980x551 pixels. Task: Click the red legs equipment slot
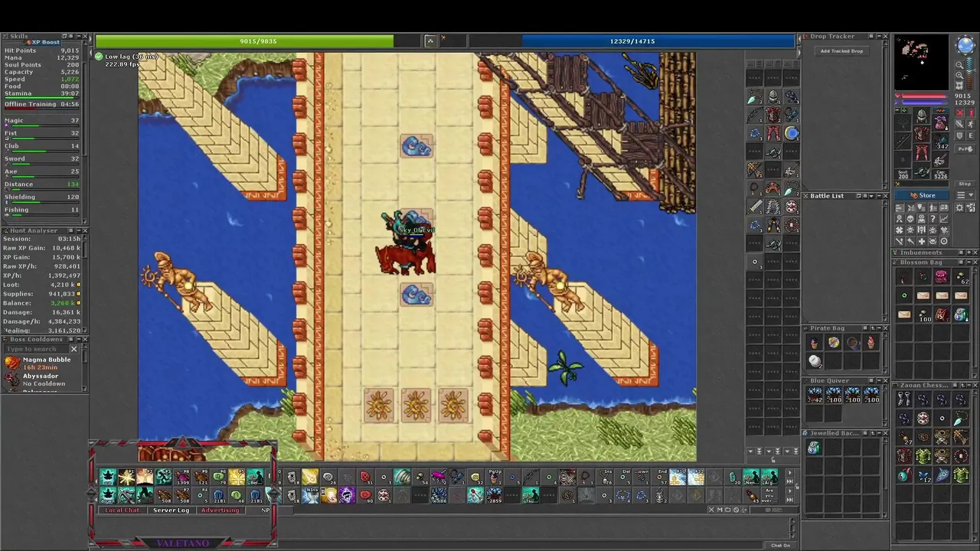coord(922,152)
